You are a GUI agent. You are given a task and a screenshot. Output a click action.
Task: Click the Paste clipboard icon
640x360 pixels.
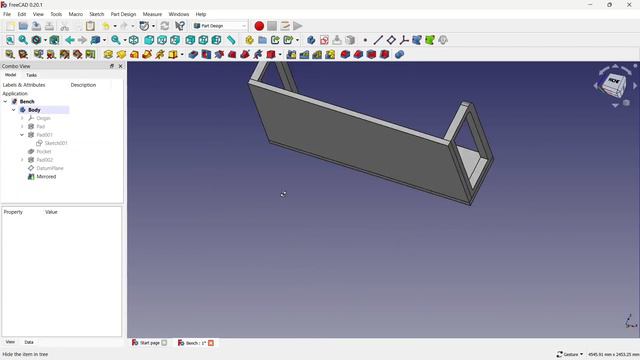[x=90, y=26]
